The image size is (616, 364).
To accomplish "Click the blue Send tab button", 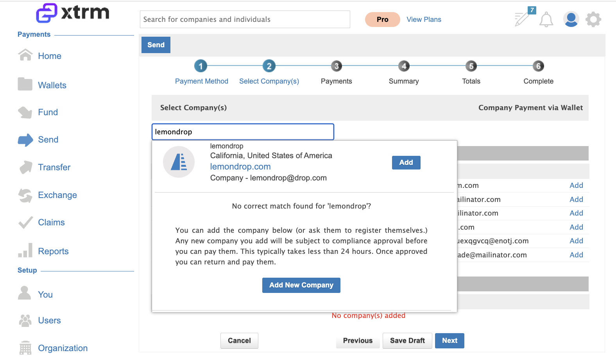I will coord(156,45).
